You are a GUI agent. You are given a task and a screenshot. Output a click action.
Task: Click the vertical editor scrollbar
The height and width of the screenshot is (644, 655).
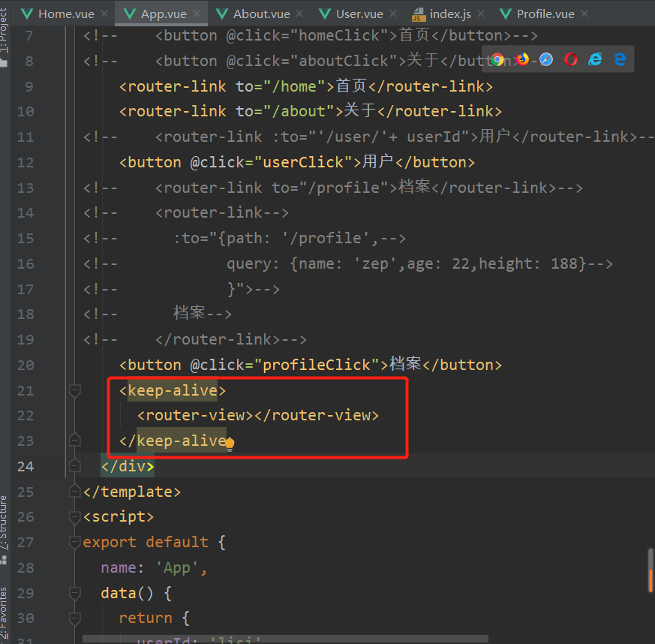[x=650, y=570]
